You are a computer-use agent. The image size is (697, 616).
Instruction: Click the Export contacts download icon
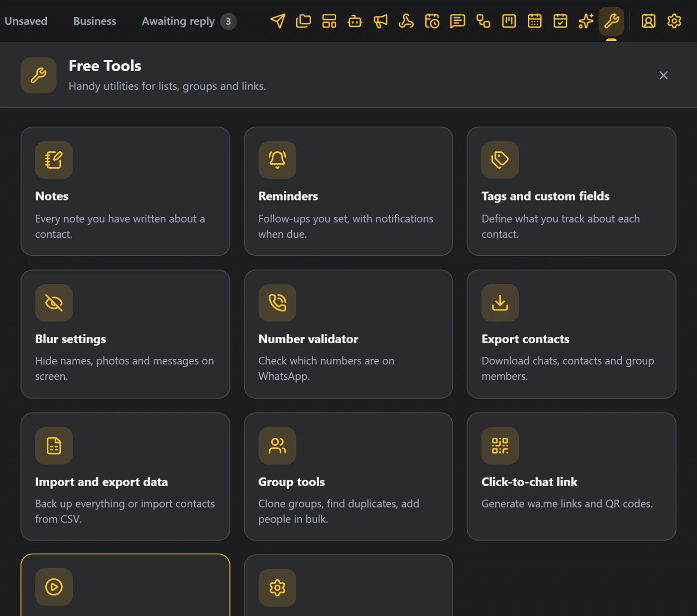500,303
